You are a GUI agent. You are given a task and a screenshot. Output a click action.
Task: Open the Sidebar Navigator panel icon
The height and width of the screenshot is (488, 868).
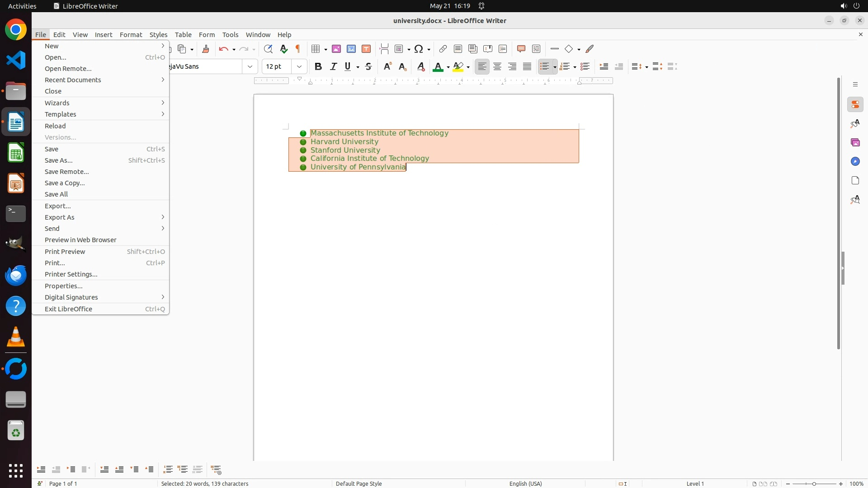pos(855,161)
